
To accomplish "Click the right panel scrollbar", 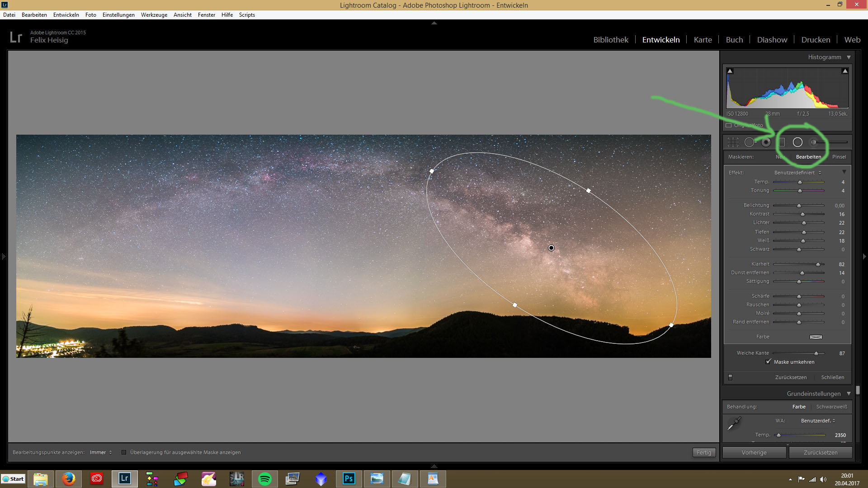I will [x=858, y=390].
